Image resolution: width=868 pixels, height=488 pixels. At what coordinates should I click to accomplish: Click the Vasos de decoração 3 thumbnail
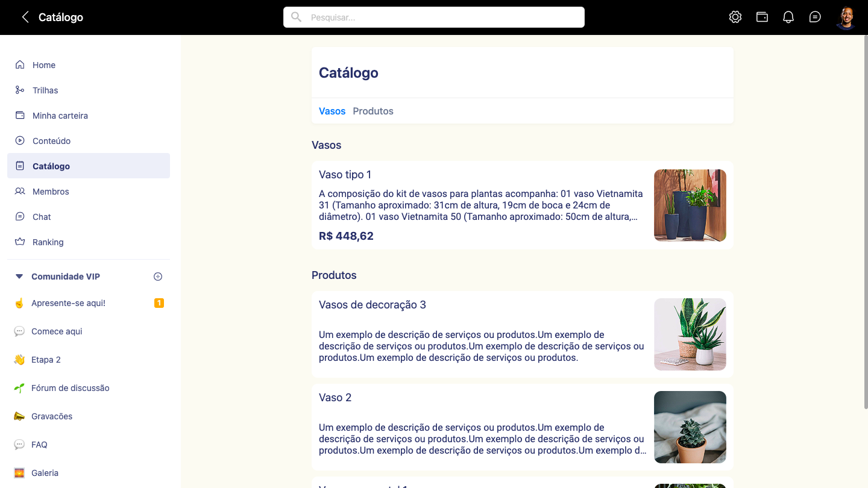[x=690, y=334]
